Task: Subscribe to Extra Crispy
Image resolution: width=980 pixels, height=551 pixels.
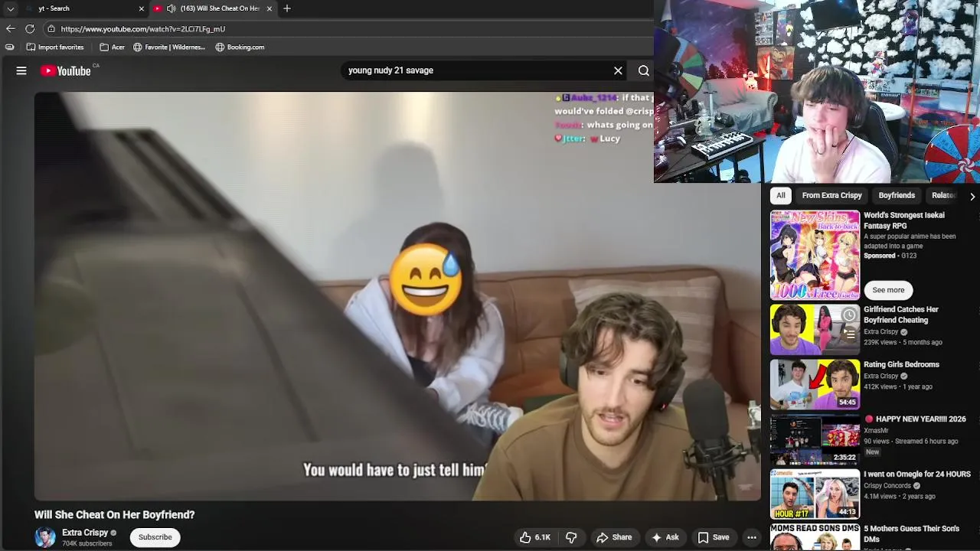Action: pyautogui.click(x=155, y=537)
